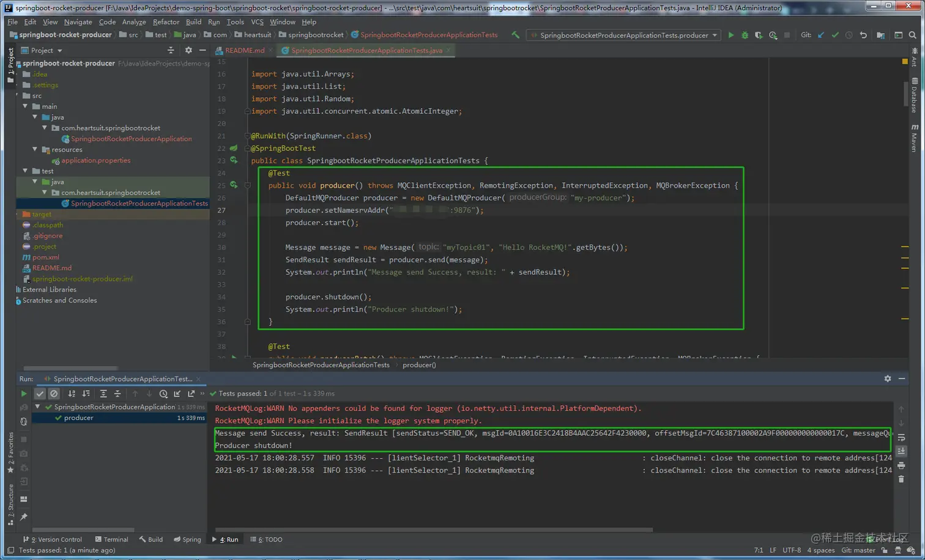Open TODO tool window button
This screenshot has width=925, height=560.
click(267, 539)
